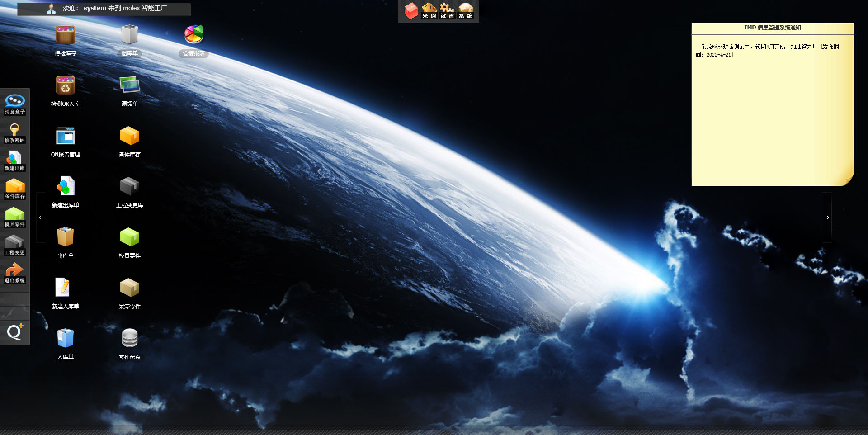Click 退出系统 in the left sidebar
This screenshot has width=868, height=435.
15,273
